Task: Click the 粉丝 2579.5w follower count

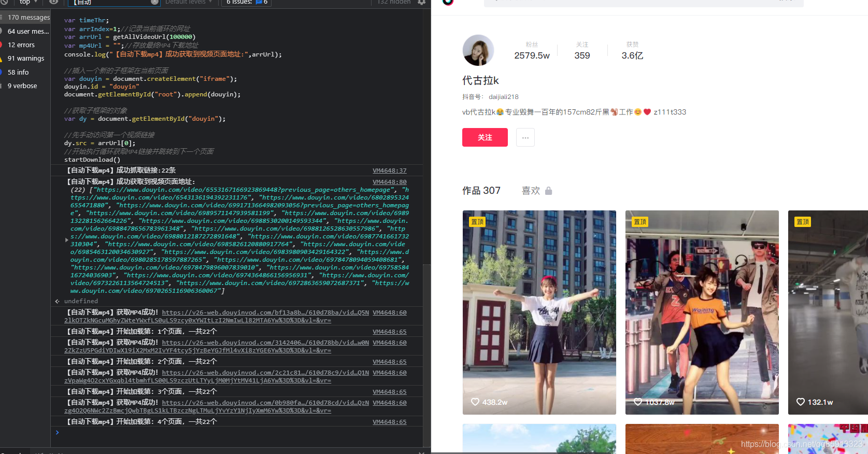Action: pyautogui.click(x=532, y=51)
